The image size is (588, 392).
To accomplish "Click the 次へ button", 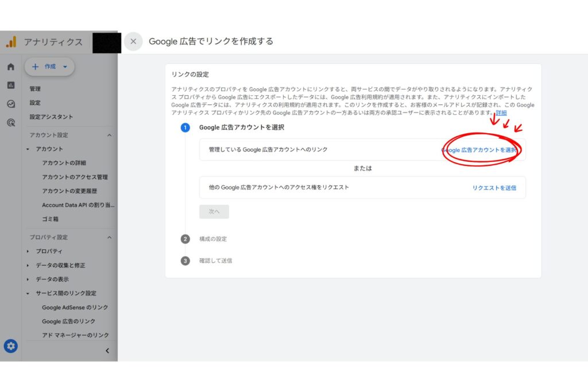I will click(x=214, y=211).
